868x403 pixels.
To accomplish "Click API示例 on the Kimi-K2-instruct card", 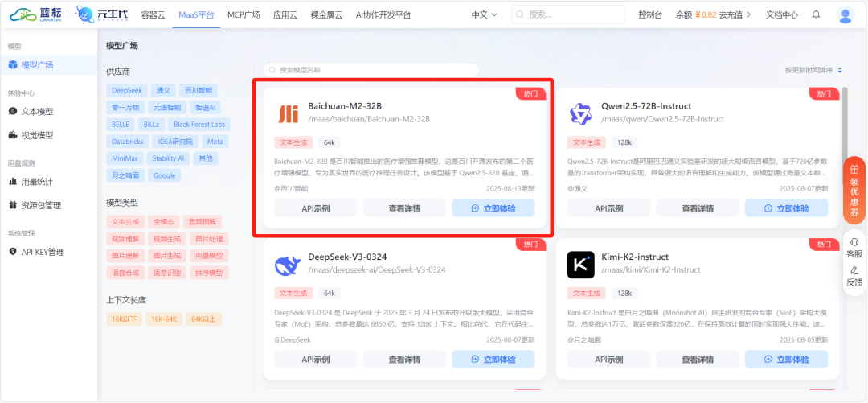I will click(x=609, y=360).
